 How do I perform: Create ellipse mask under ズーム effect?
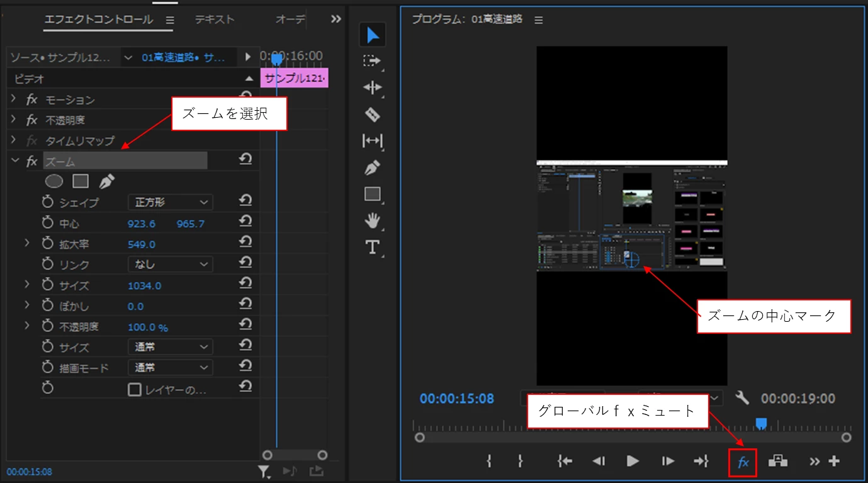pyautogui.click(x=54, y=181)
